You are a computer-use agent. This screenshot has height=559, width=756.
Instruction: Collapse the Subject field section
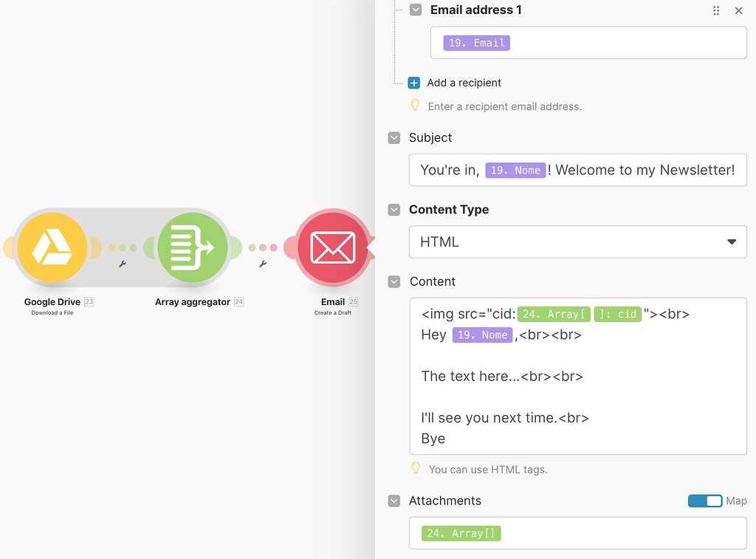tap(394, 138)
